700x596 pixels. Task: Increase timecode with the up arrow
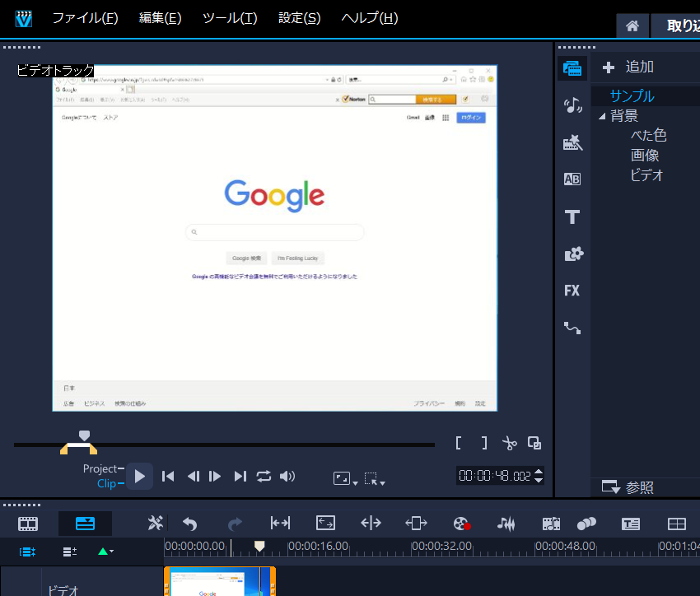click(539, 472)
